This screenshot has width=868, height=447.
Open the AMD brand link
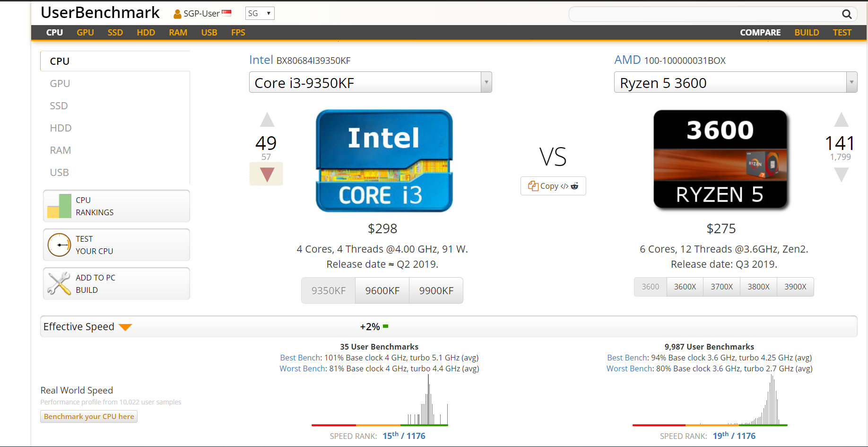click(x=627, y=60)
